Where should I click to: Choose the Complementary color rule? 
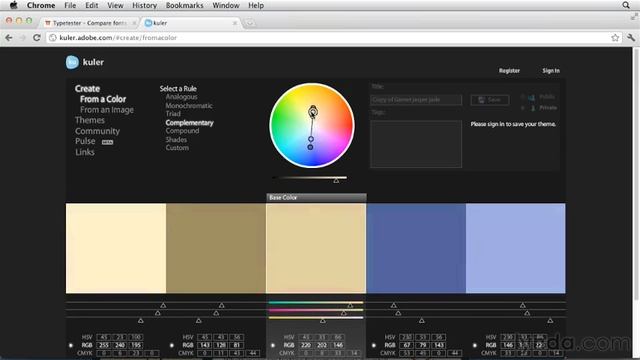(189, 122)
